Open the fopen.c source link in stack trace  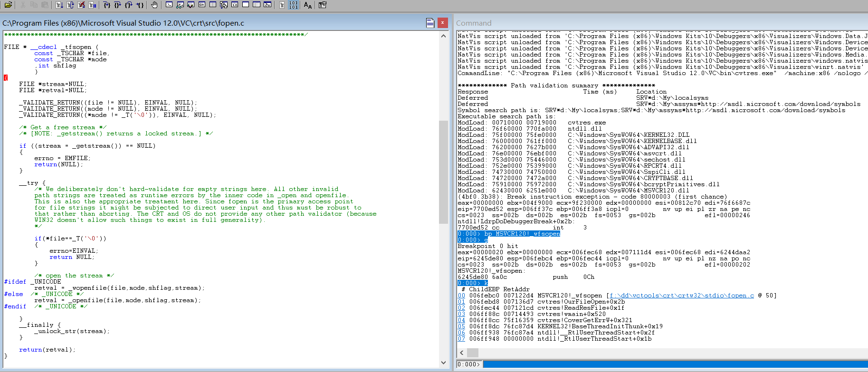(x=682, y=296)
